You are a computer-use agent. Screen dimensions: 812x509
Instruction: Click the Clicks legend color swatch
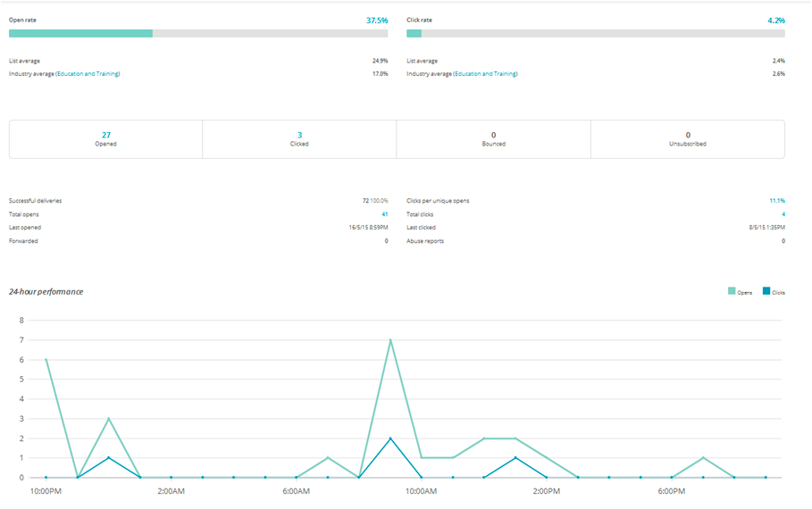point(766,292)
